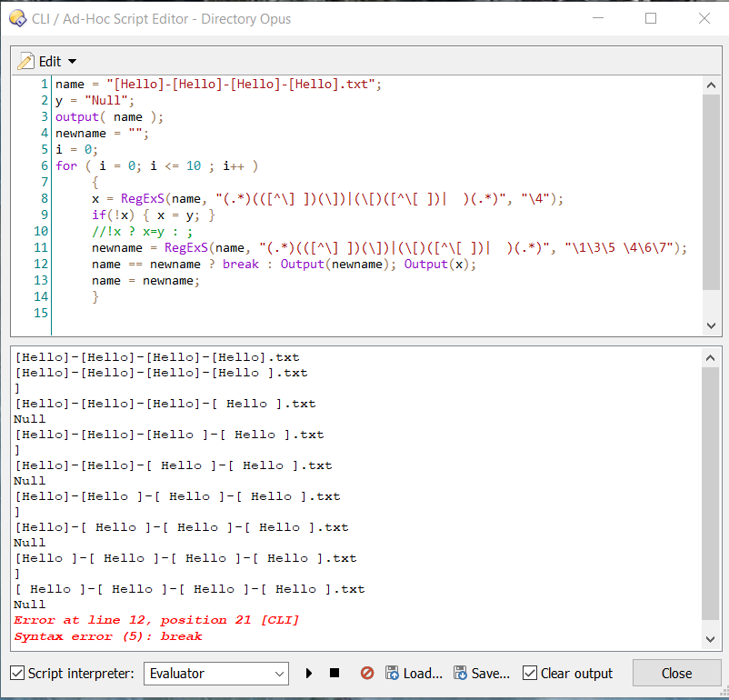Viewport: 729px width, 700px height.
Task: Click the Directory Opus title bar icon
Action: point(15,17)
